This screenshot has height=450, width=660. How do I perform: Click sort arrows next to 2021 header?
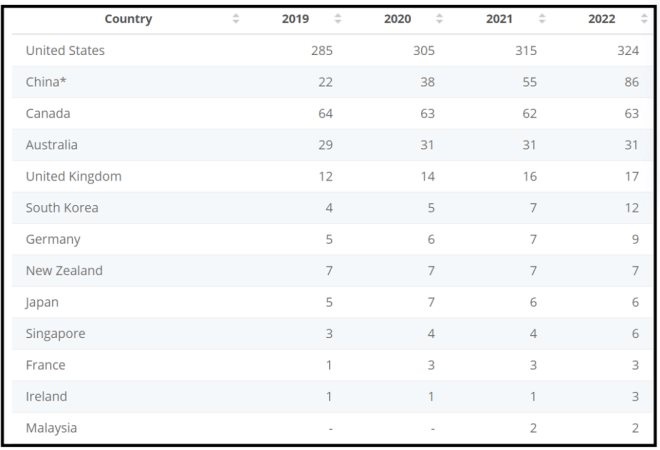(542, 19)
